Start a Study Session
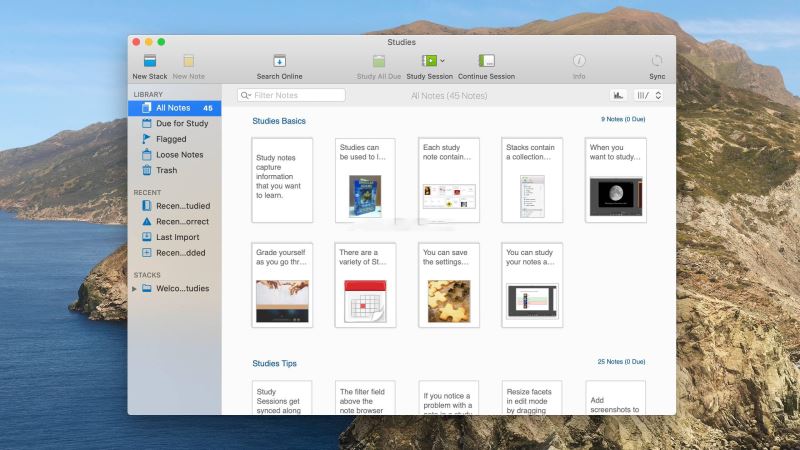This screenshot has height=450, width=800. 429,66
